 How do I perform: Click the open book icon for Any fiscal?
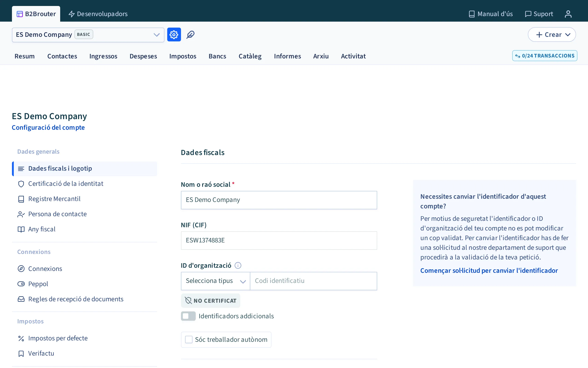pyautogui.click(x=21, y=229)
